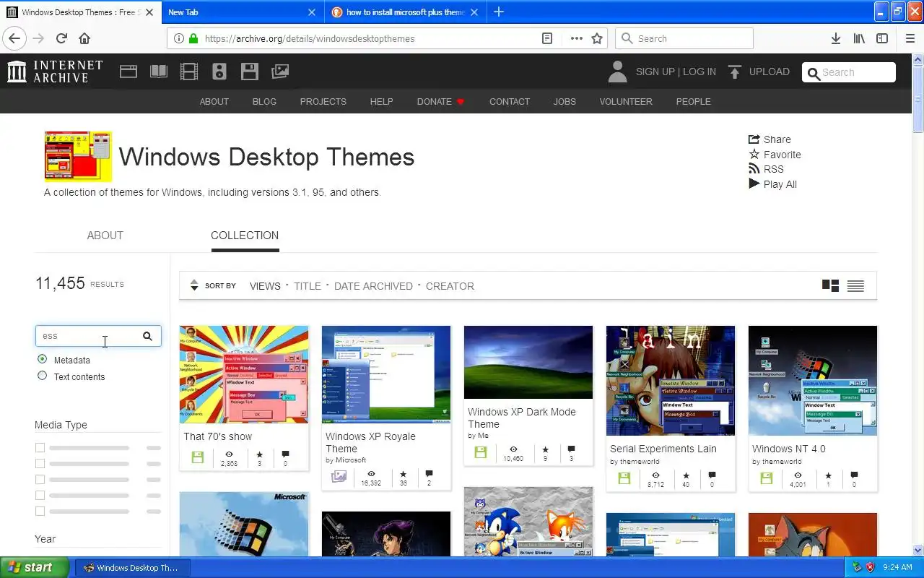Switch to 'how to install microsoft plus' tab

(405, 12)
